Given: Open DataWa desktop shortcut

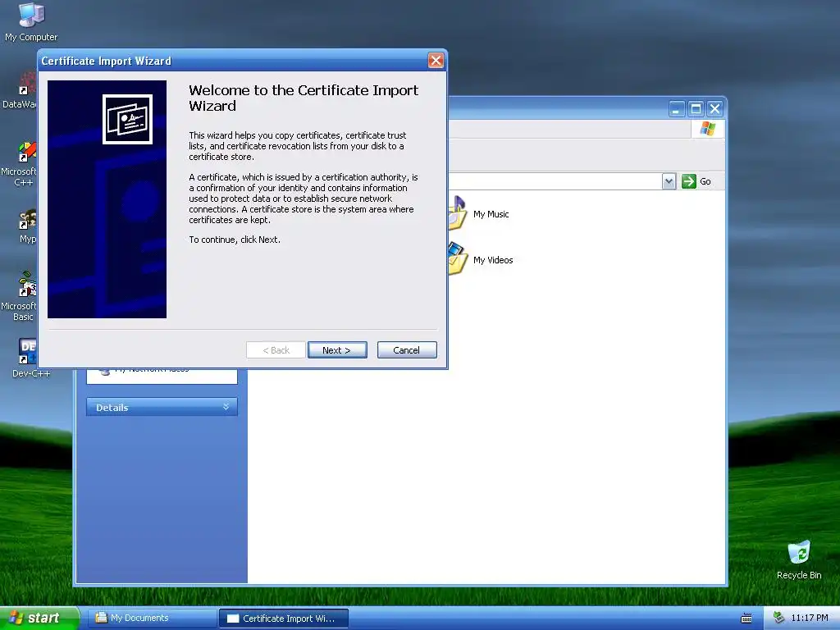Looking at the screenshot, I should point(20,90).
